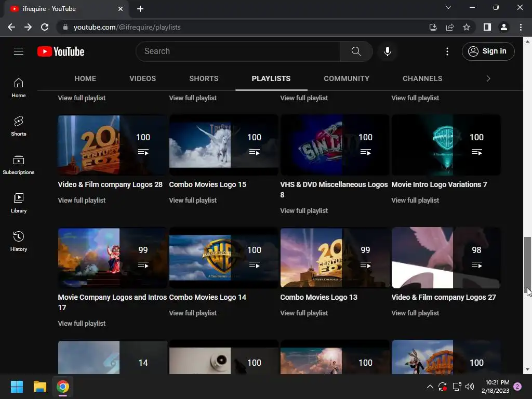Open a new browser tab
The image size is (532, 399).
point(140,9)
